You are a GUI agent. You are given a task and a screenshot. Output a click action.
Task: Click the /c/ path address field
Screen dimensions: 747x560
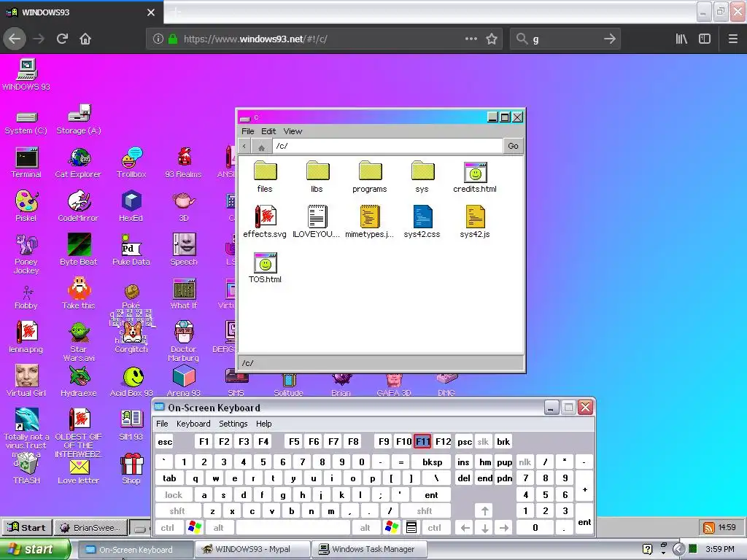388,146
